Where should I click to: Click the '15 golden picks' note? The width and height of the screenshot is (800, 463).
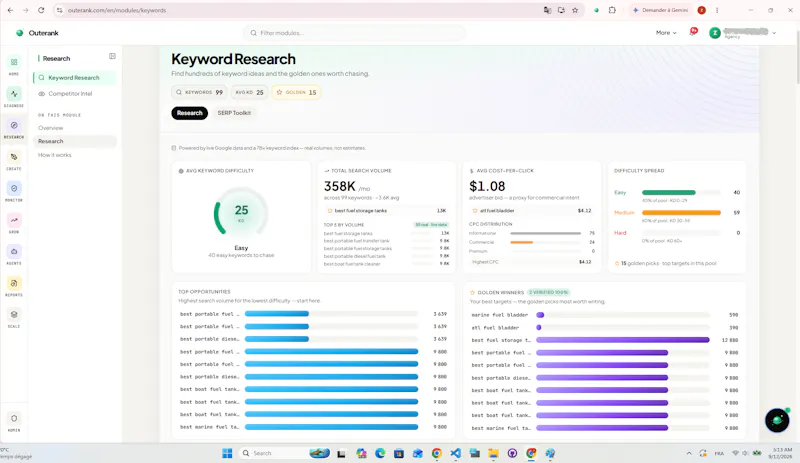[x=666, y=263]
